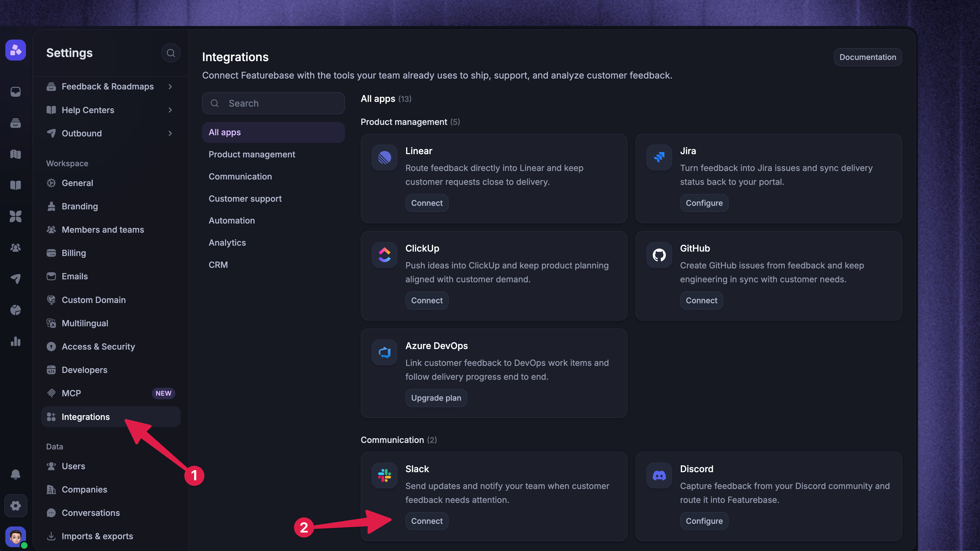
Task: Connect the GitHub integration
Action: point(701,300)
